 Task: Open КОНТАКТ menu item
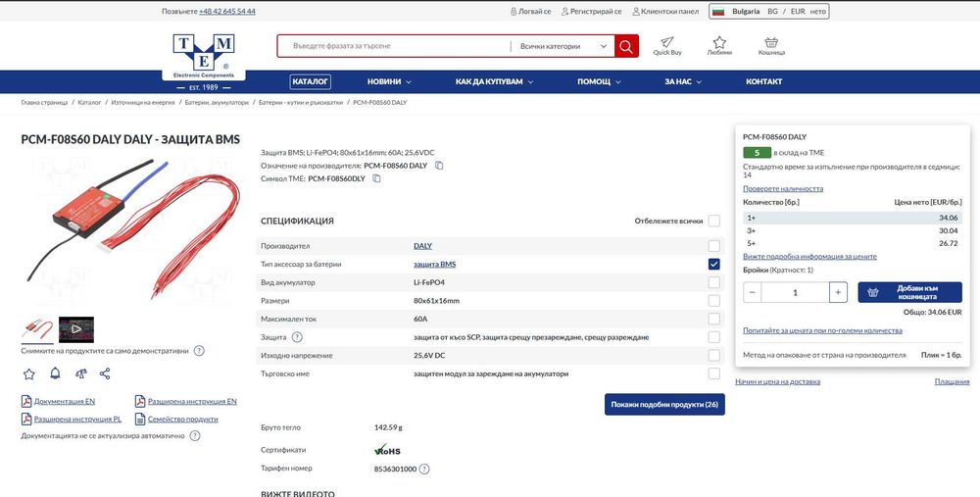click(x=763, y=82)
